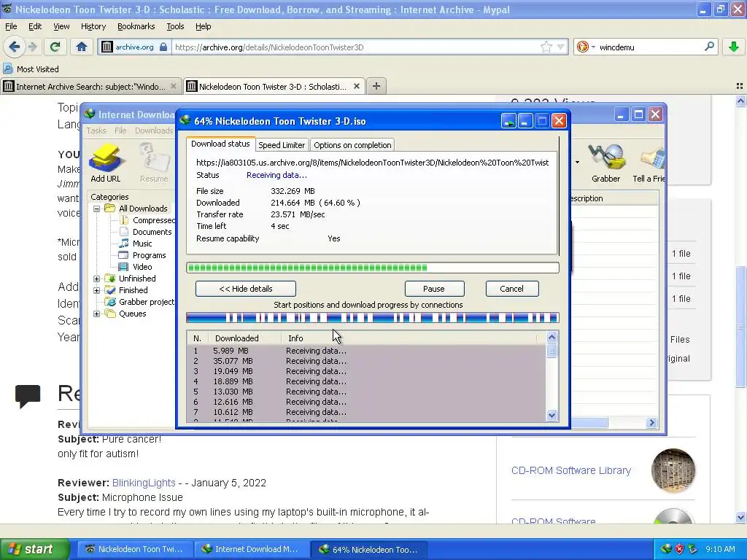Click the IDM horizontal scrollbar right arrow
The image size is (747, 560).
pyautogui.click(x=651, y=422)
